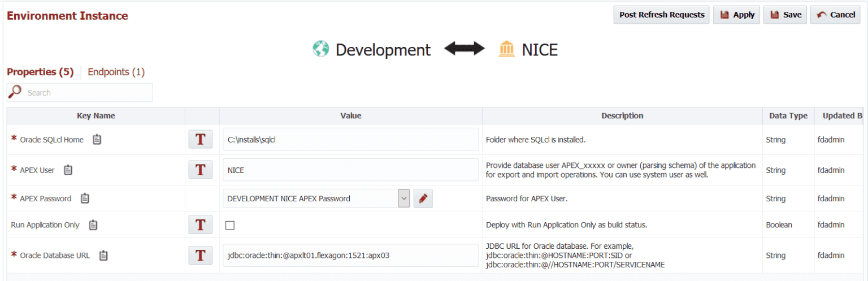Click clipboard icon beside Run Application Only
Screen dimensions: 868x281
93,224
